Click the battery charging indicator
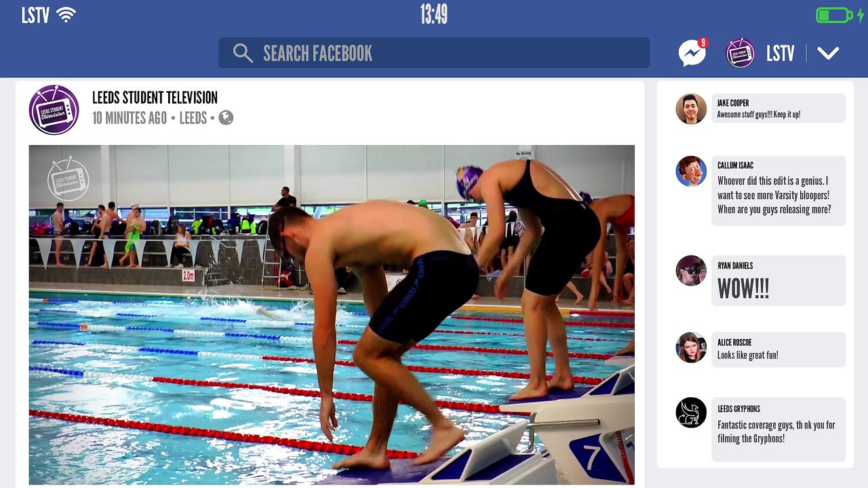Image resolution: width=868 pixels, height=488 pixels. [x=840, y=15]
